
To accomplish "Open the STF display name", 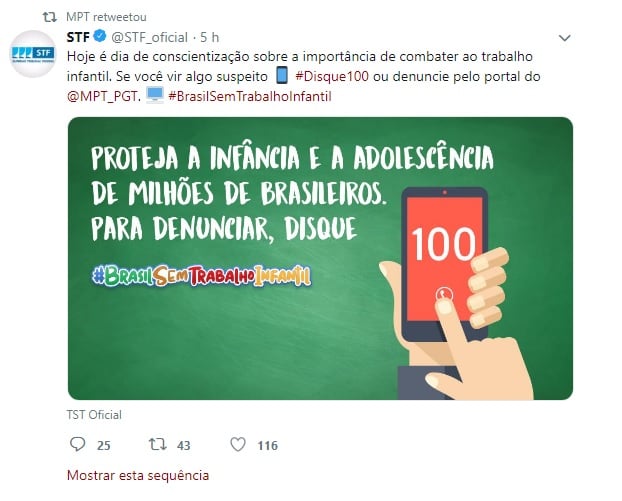I will coord(78,37).
